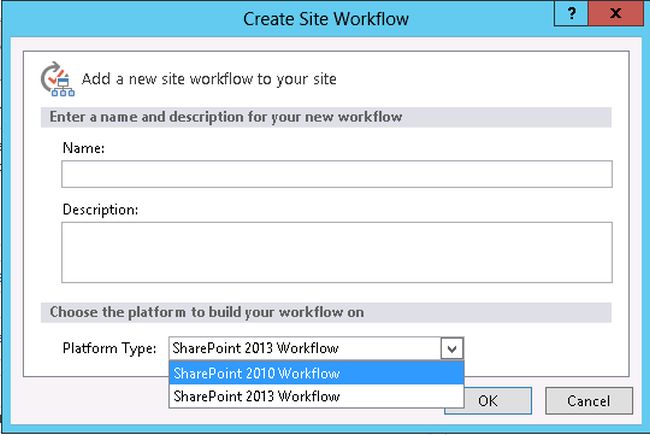The width and height of the screenshot is (650, 435).
Task: Dismiss the dialog with Cancel
Action: click(589, 401)
